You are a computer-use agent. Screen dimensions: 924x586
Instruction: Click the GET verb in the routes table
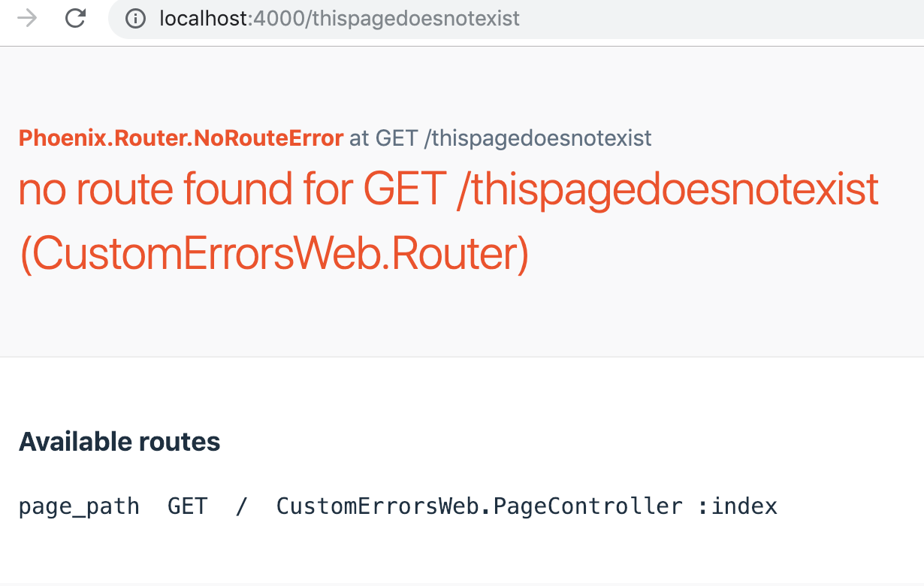[x=187, y=506]
